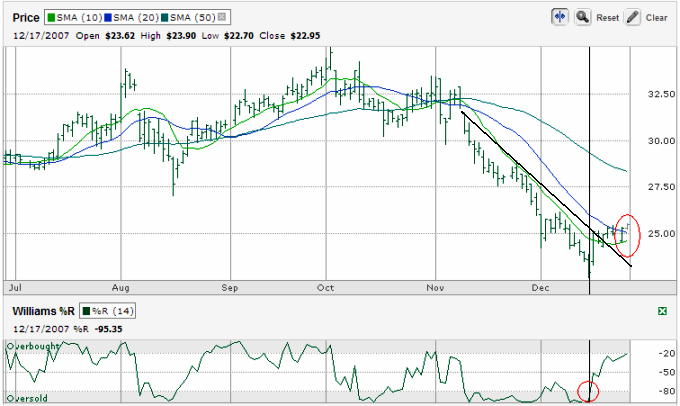
Task: Remove SMA indicators with small x
Action: 222,17
